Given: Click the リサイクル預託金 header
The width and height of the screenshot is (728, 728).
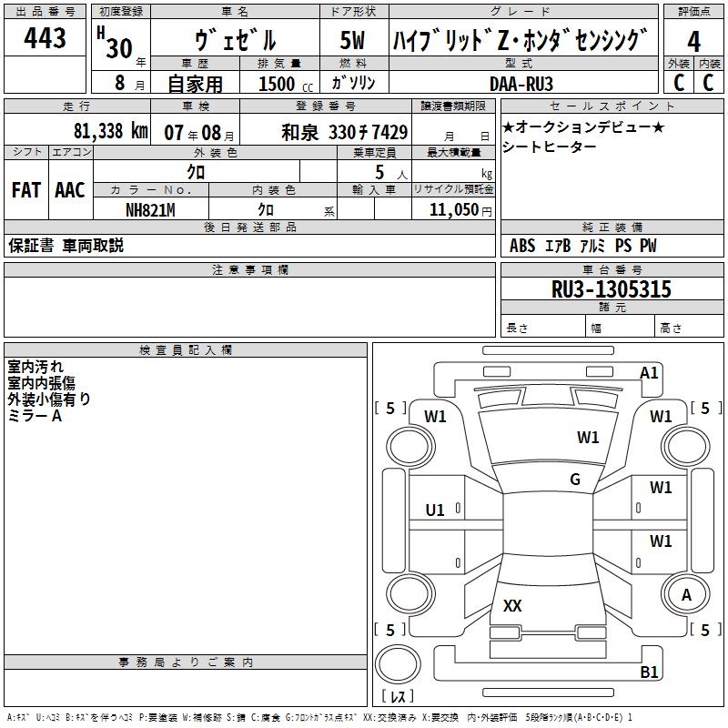Looking at the screenshot, I should coord(453,189).
